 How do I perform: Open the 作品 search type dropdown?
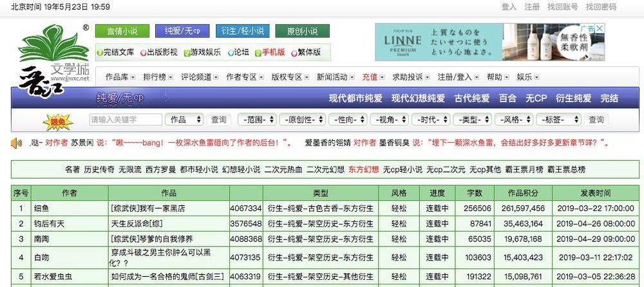[x=184, y=120]
